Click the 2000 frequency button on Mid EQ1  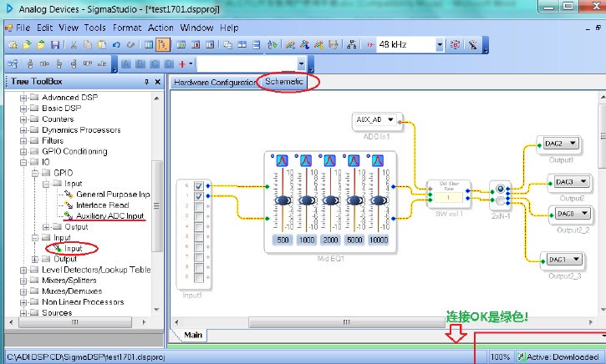[x=330, y=240]
